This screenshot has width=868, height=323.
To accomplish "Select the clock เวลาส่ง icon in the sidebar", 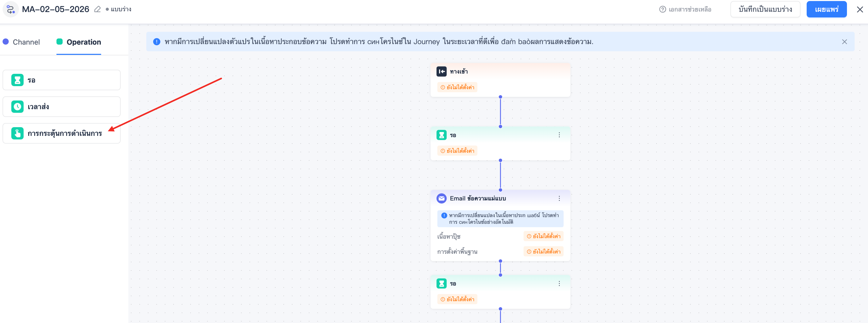I will coord(17,107).
